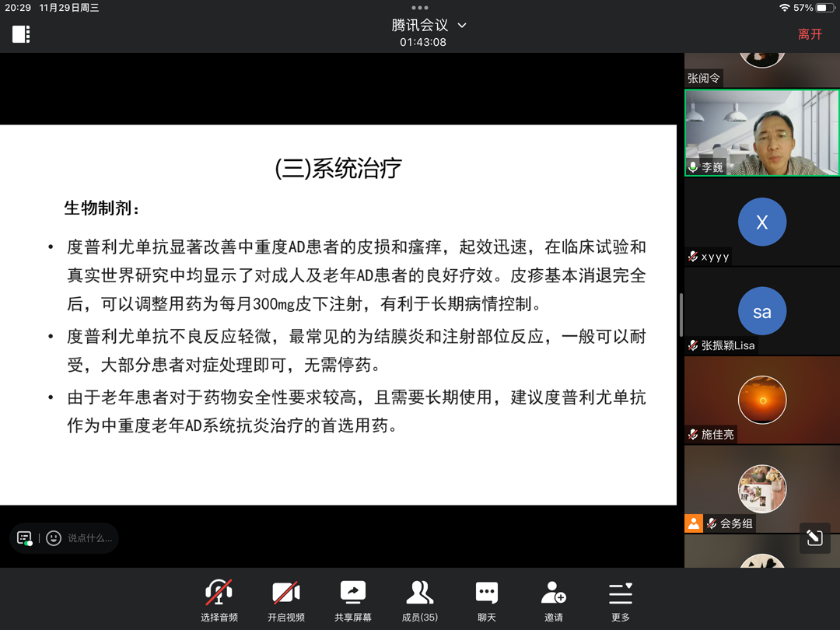Viewport: 840px width, 630px height.
Task: Invite people with 邀请
Action: coord(554,600)
